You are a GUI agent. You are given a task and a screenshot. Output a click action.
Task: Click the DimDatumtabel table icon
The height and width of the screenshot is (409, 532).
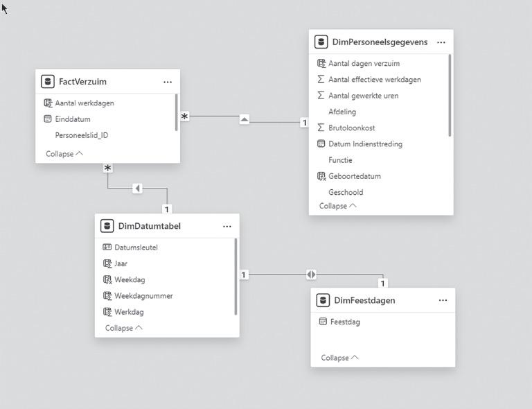click(107, 226)
